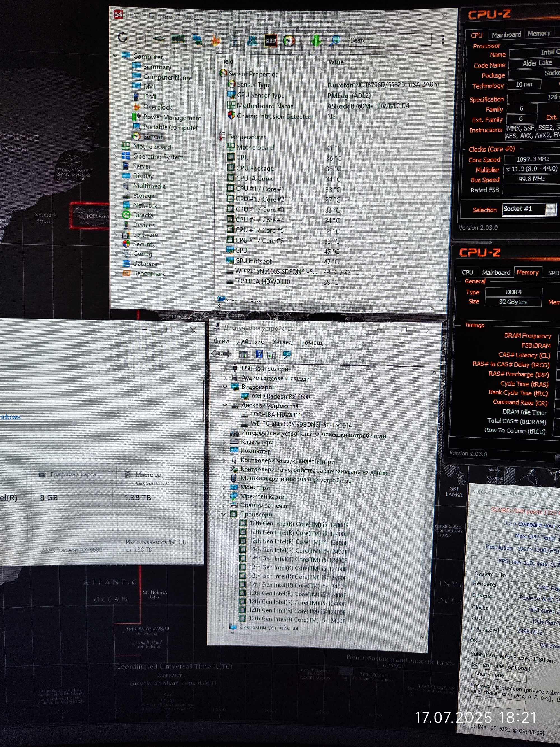
Task: Click the Security shield icon in the AIDA64 tree
Action: click(126, 244)
